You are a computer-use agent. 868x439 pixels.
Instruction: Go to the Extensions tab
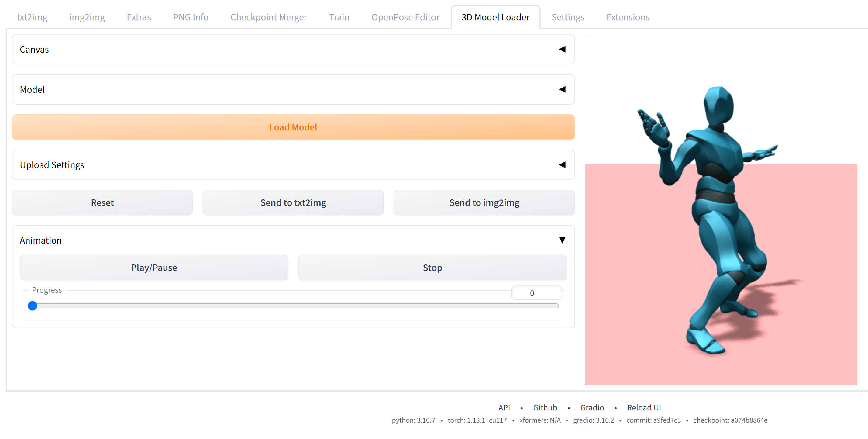627,17
